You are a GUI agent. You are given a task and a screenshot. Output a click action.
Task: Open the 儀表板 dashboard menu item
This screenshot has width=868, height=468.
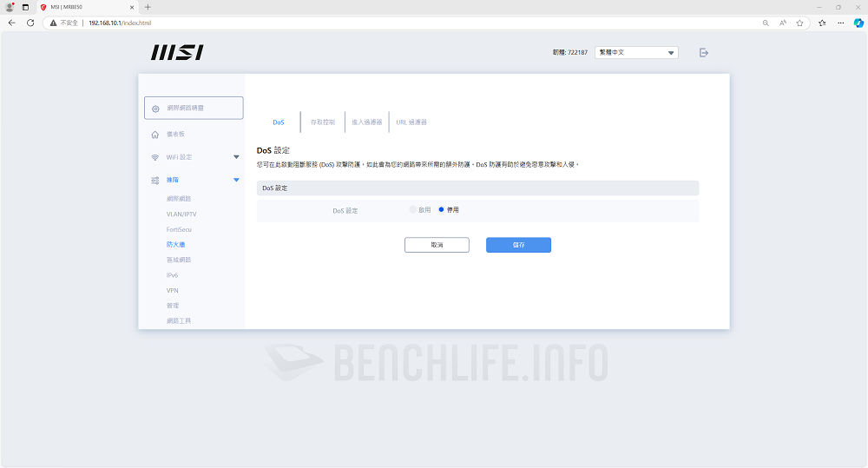[175, 135]
